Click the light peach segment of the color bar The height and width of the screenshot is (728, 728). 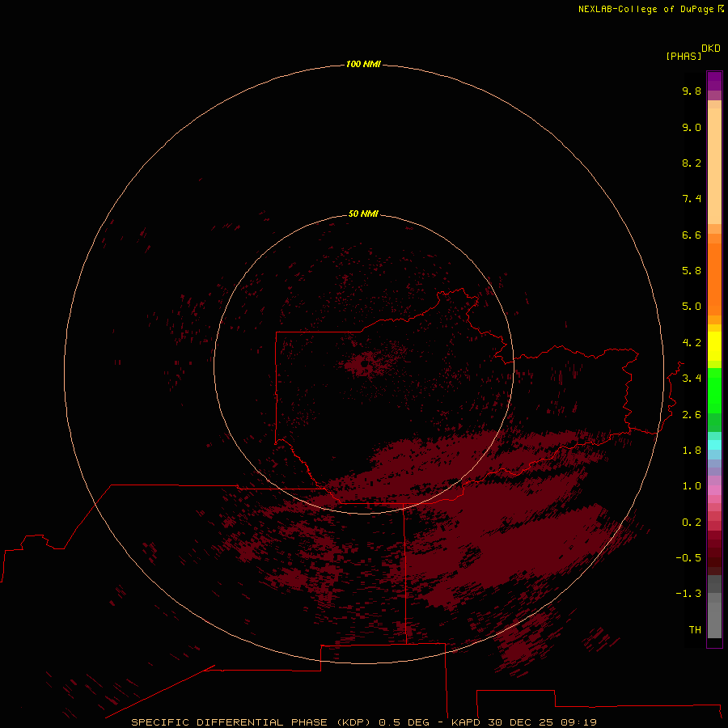tap(714, 166)
